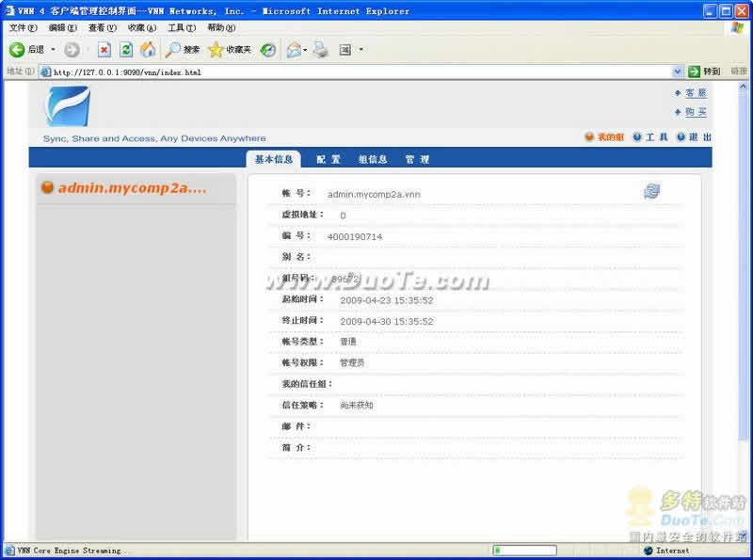This screenshot has height=560, width=753.
Task: Switch to the 组信息 tab
Action: pos(373,159)
